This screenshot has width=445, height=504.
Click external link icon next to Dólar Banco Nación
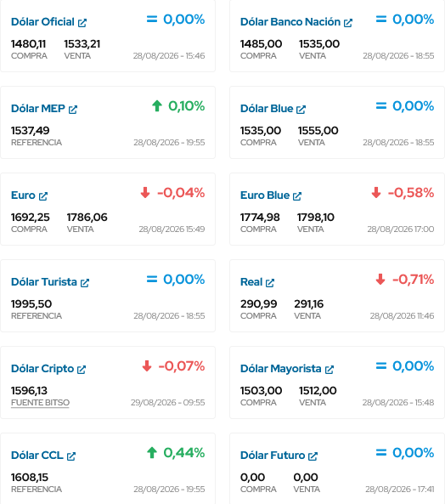tap(348, 23)
